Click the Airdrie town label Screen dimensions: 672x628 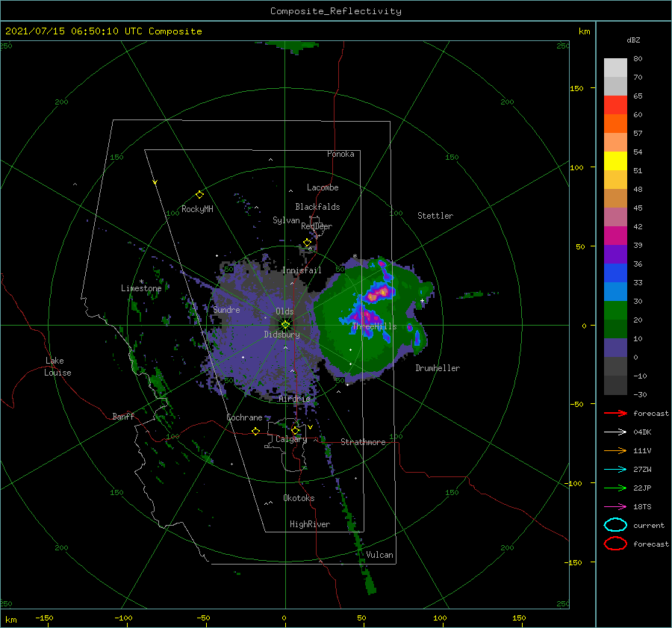click(x=294, y=399)
